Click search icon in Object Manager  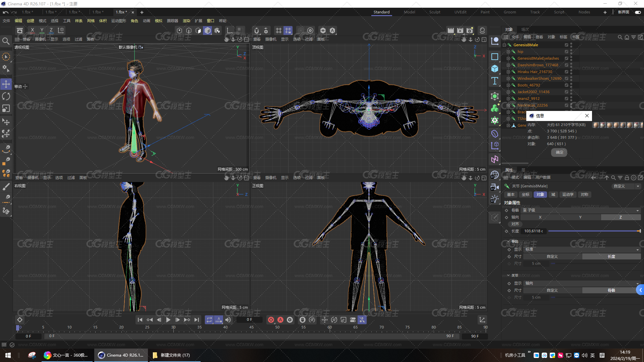pos(620,37)
